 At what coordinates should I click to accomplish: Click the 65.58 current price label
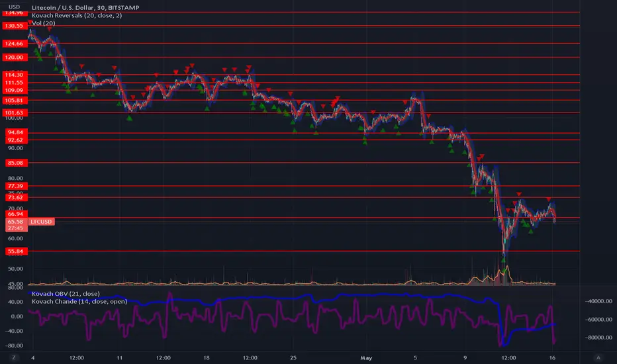coord(15,222)
